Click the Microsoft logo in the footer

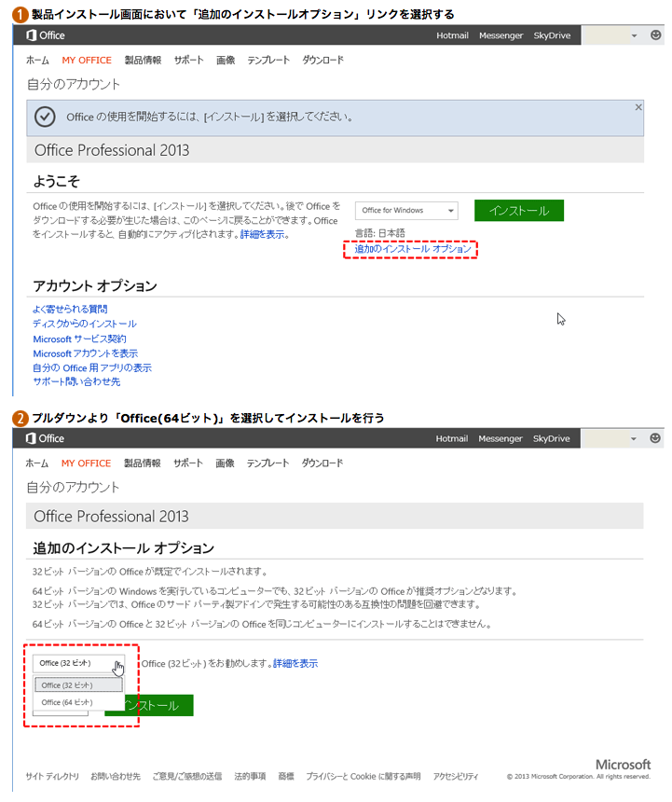(x=623, y=765)
